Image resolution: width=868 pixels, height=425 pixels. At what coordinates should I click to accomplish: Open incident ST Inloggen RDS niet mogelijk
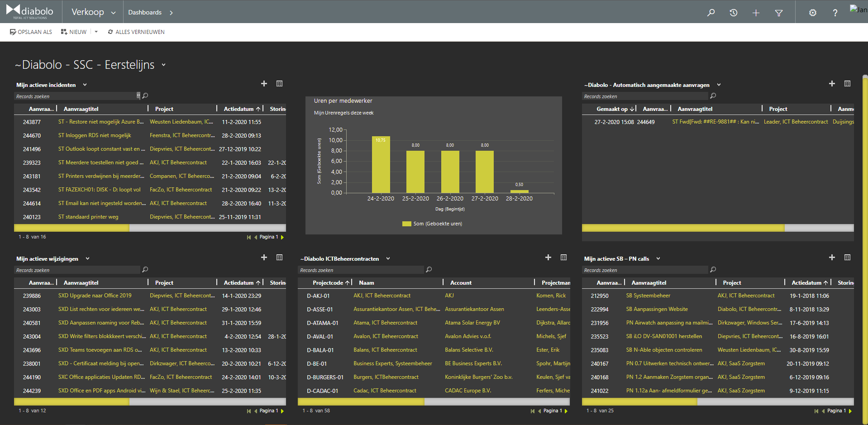[x=95, y=135]
